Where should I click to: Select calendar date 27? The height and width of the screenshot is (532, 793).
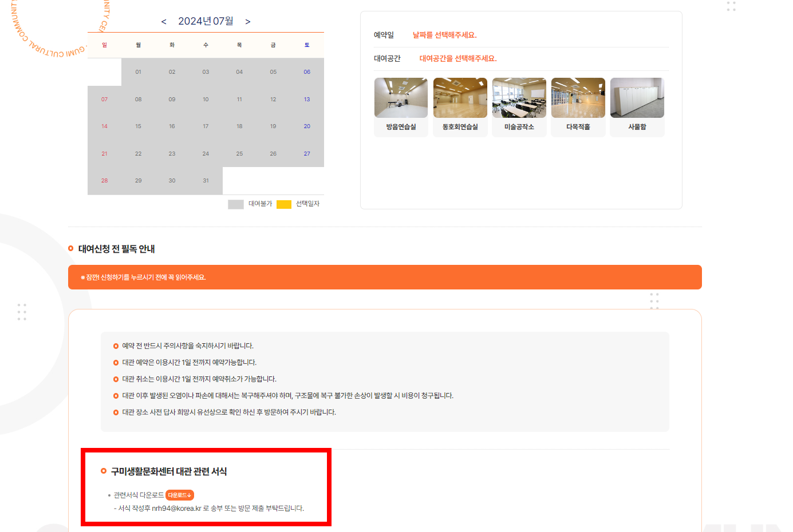coord(307,154)
